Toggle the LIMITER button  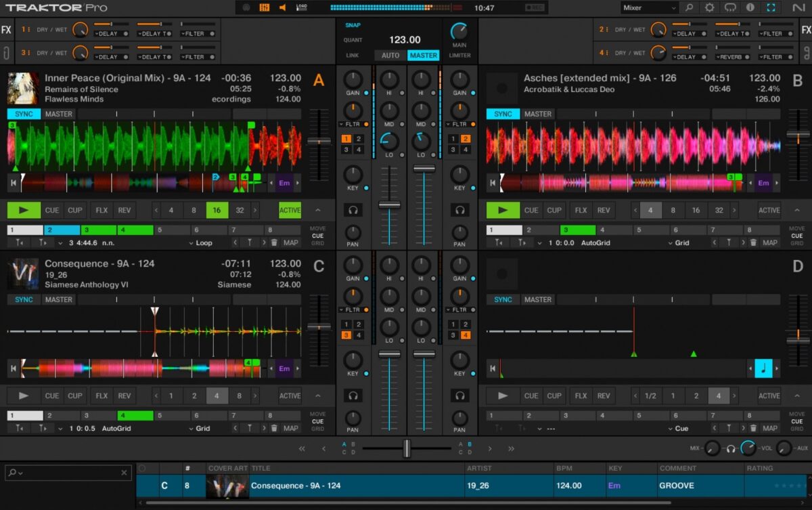point(459,56)
